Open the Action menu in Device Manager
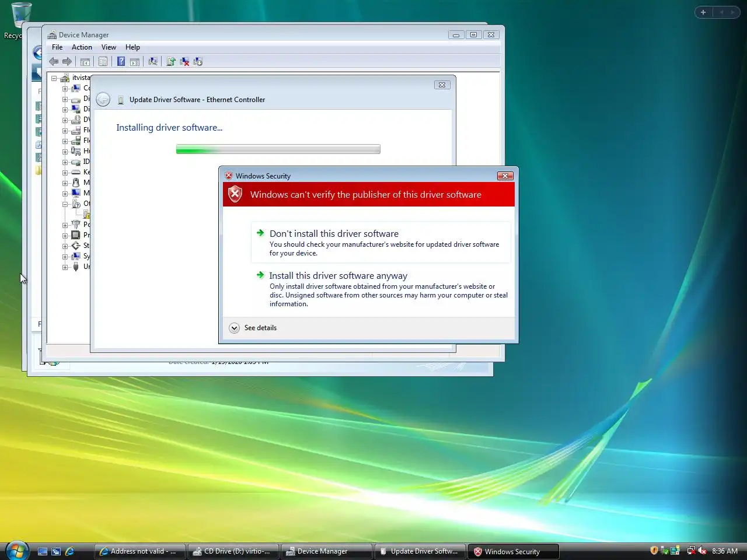Screen dimensions: 747x560 point(82,47)
